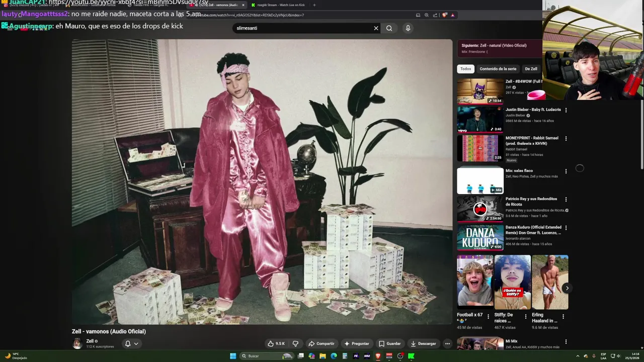Click the Guardar button
The height and width of the screenshot is (362, 644).
389,343
